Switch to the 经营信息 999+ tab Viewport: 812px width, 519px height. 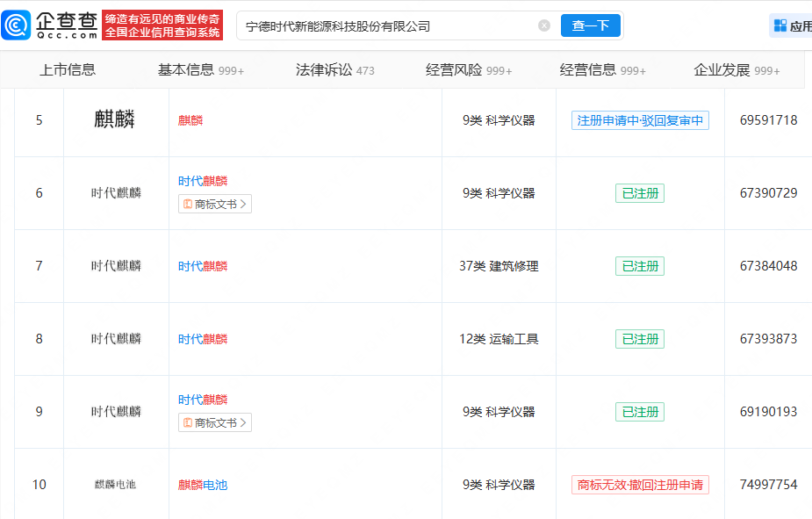pos(603,68)
